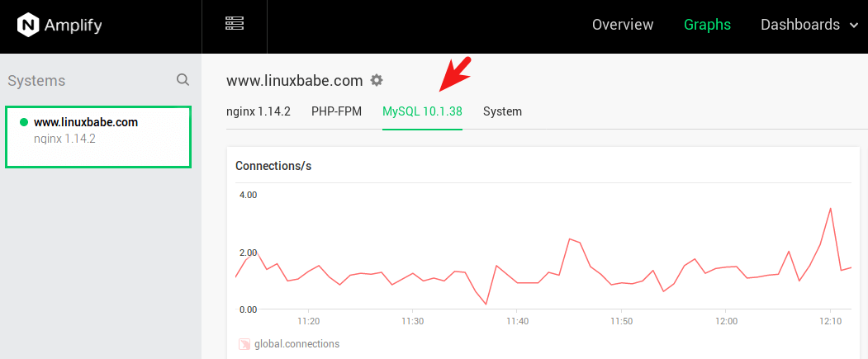Image resolution: width=868 pixels, height=359 pixels.
Task: Click the global.connections legend label
Action: (x=296, y=343)
